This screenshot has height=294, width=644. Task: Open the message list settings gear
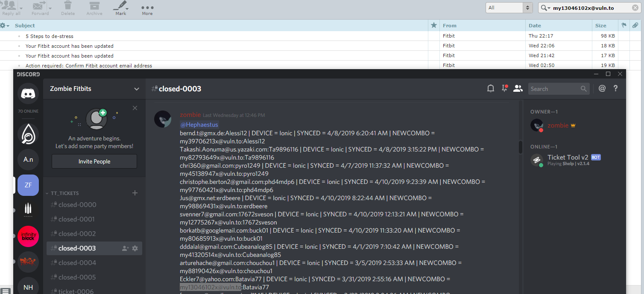[x=4, y=26]
